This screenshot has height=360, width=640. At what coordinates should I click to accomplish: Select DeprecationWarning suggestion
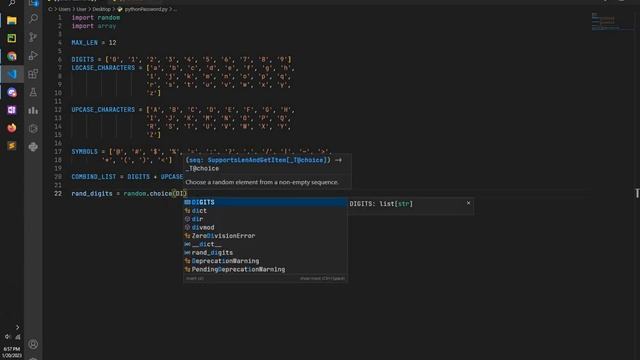pos(264,261)
